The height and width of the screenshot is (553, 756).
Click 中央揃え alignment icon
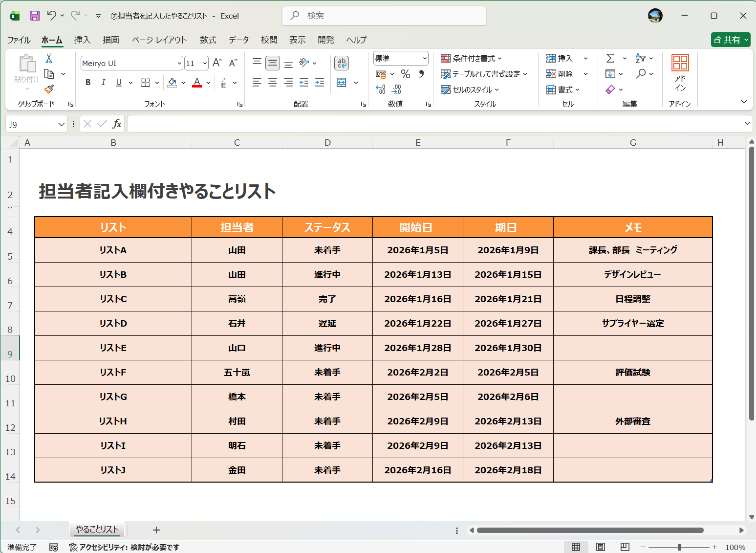(273, 82)
